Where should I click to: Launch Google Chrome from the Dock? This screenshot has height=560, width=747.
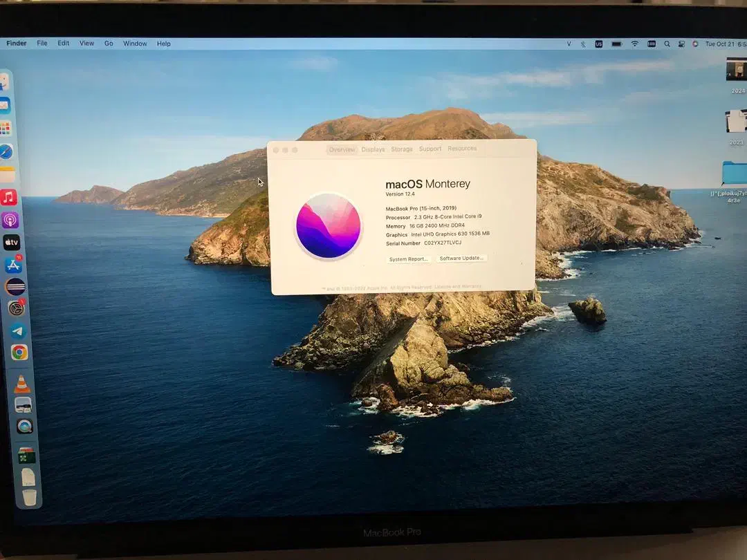(x=19, y=353)
